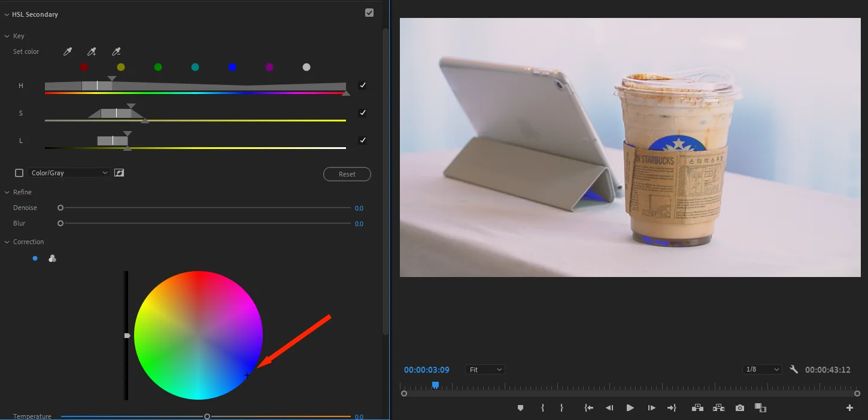868x420 pixels.
Task: Uncheck the L luminance range checkbox
Action: pyautogui.click(x=362, y=141)
